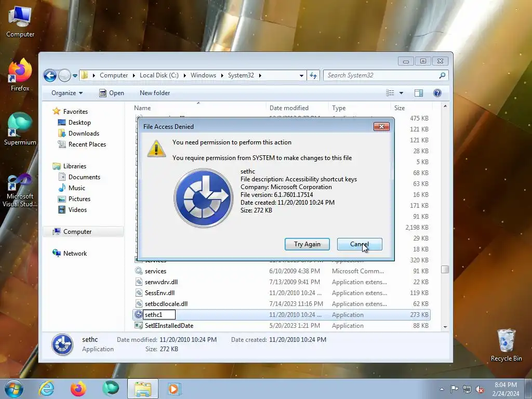Select Network in the navigation pane
This screenshot has height=399, width=532.
(x=75, y=254)
